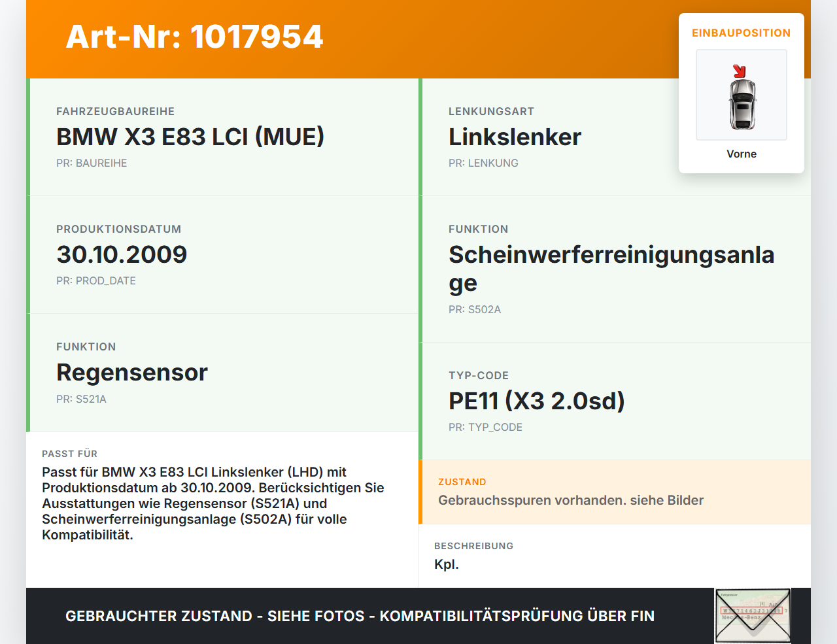Select the Gebrauchsspuren vorhanden condition text

(571, 500)
